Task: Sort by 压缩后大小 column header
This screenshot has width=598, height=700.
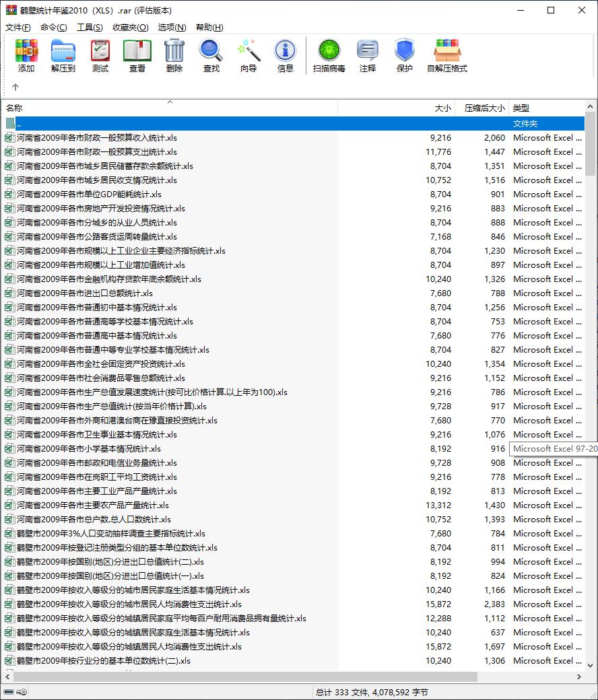Action: (482, 108)
